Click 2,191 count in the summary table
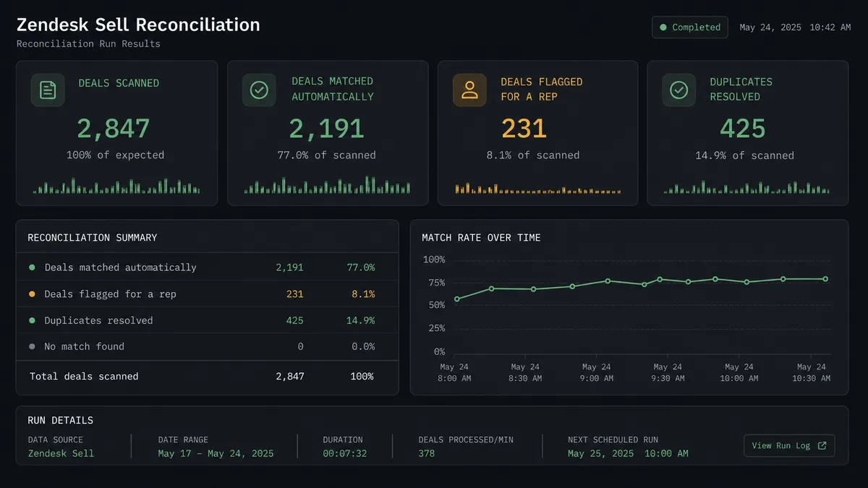 click(290, 267)
